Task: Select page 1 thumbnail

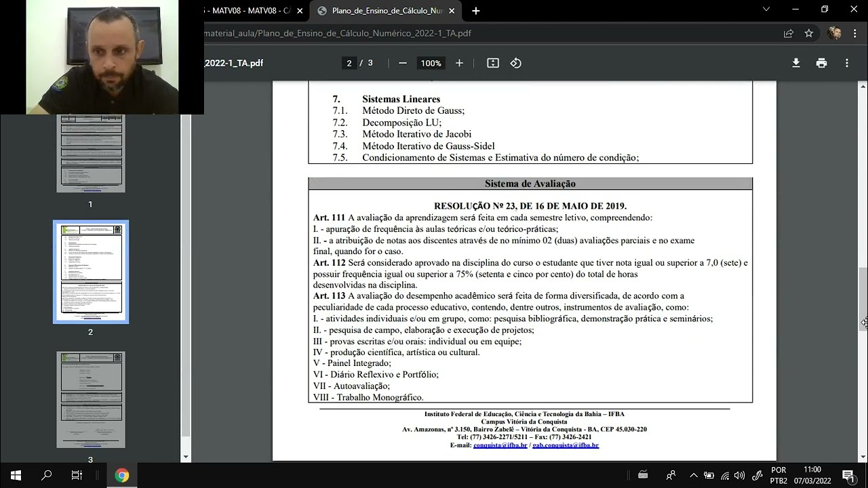Action: tap(91, 153)
